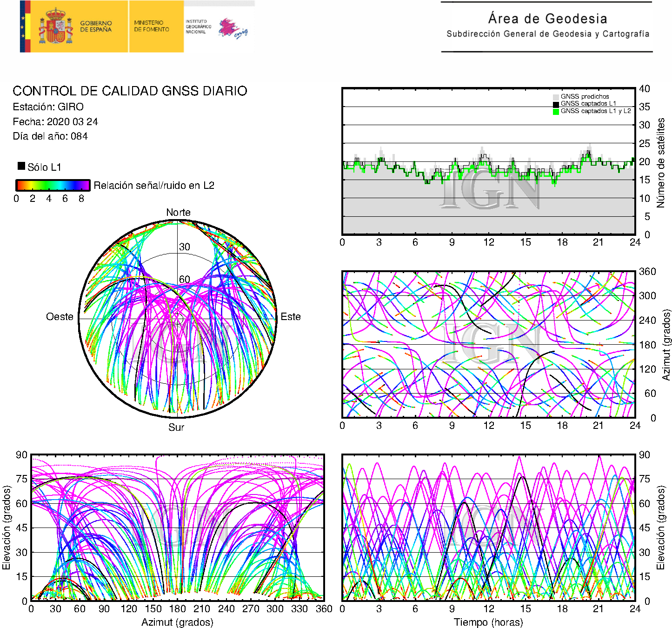Viewport: 672px width, 628px height.
Task: Click the Oeste label beside the sky plot
Action: pyautogui.click(x=60, y=317)
